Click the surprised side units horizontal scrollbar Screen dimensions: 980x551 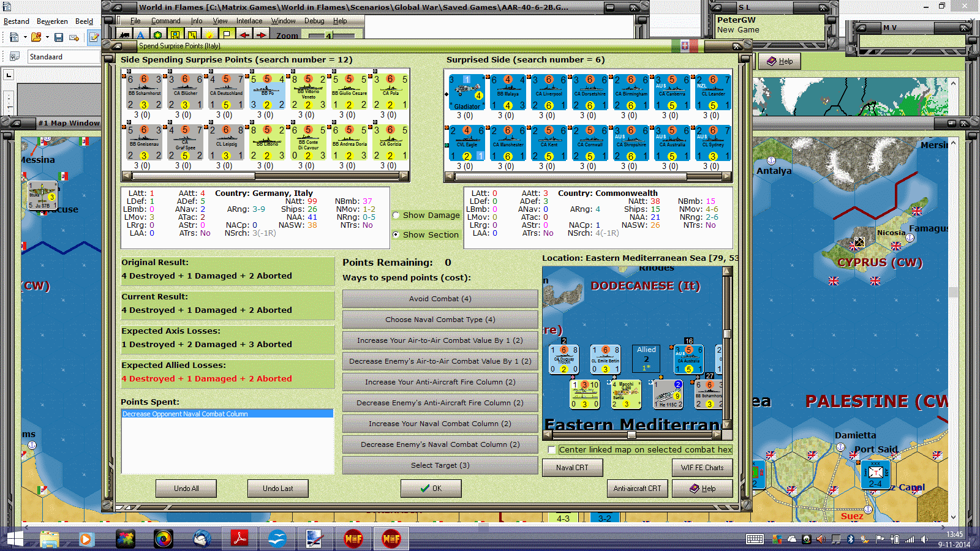point(587,176)
